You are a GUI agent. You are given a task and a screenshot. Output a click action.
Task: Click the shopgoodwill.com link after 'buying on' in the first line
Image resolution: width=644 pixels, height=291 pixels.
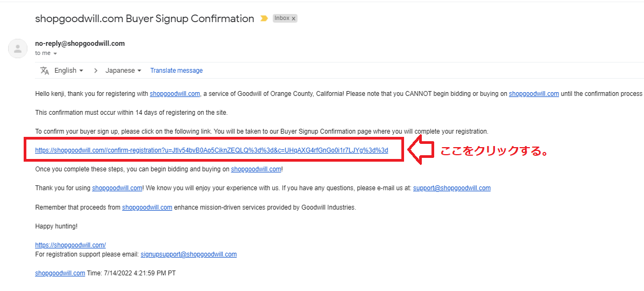[x=534, y=93]
